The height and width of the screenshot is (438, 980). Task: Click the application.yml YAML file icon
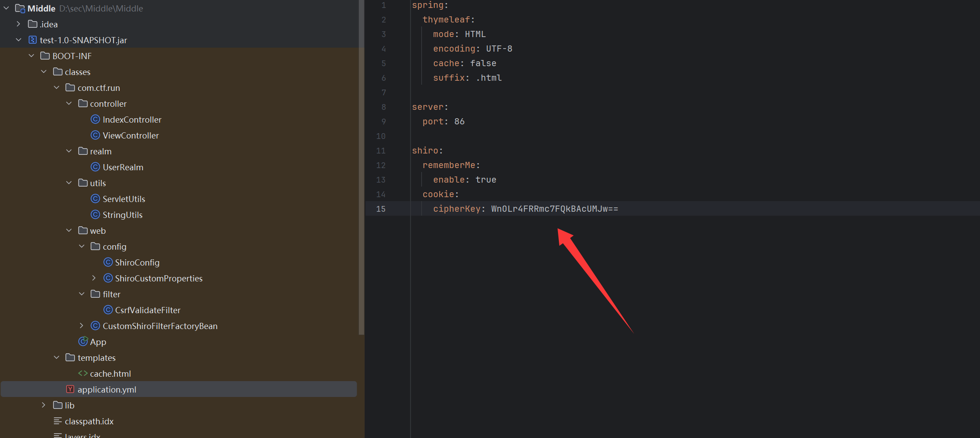point(70,389)
